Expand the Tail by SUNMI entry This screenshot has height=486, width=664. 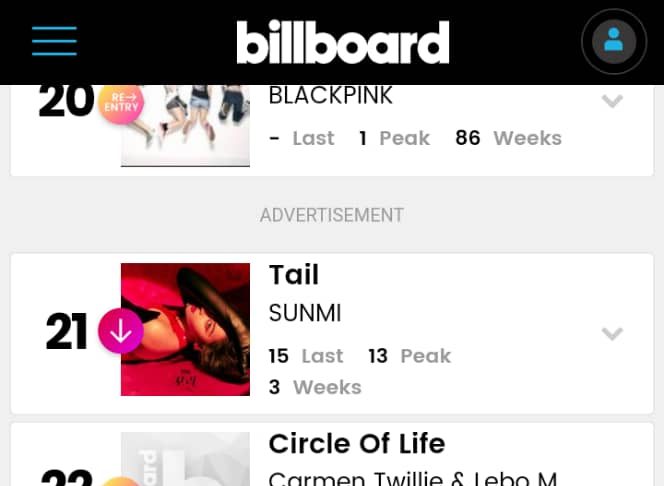point(612,333)
